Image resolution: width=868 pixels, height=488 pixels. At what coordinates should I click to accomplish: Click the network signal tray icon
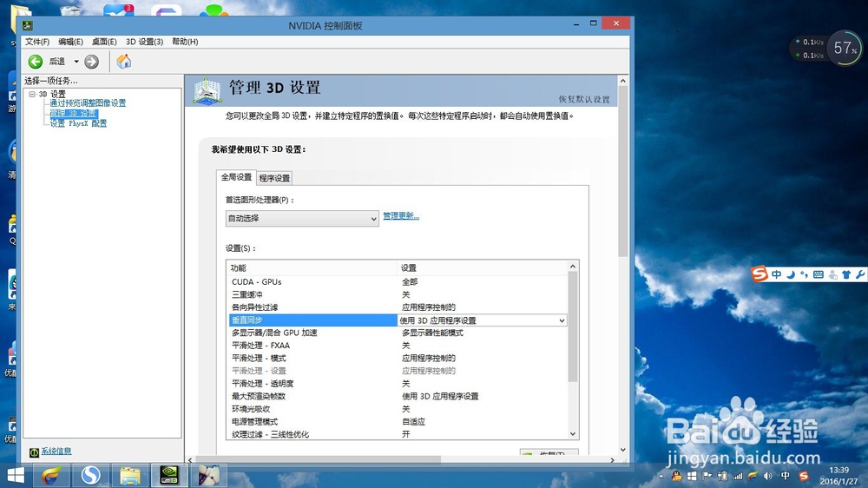coord(737,476)
